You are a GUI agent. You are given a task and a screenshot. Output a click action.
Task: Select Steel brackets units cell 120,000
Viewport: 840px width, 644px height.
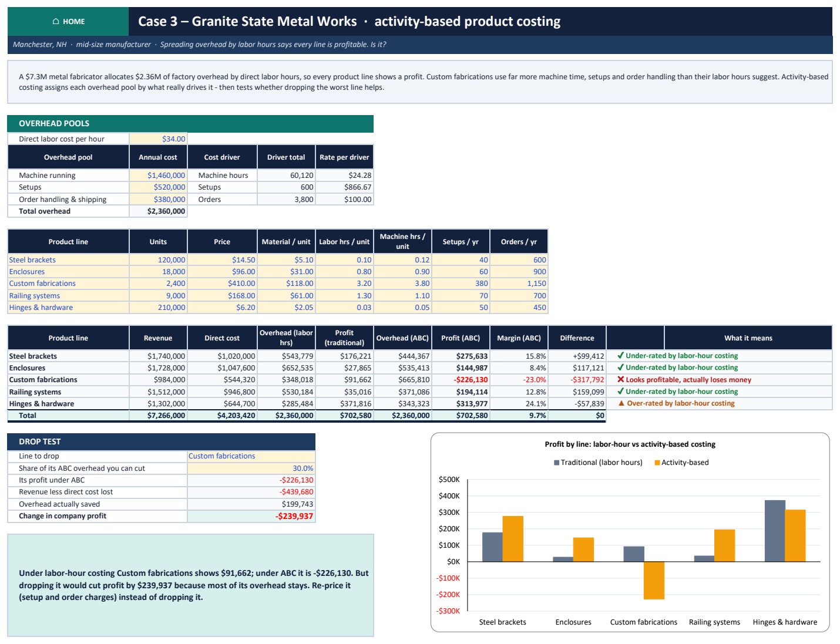click(x=158, y=260)
